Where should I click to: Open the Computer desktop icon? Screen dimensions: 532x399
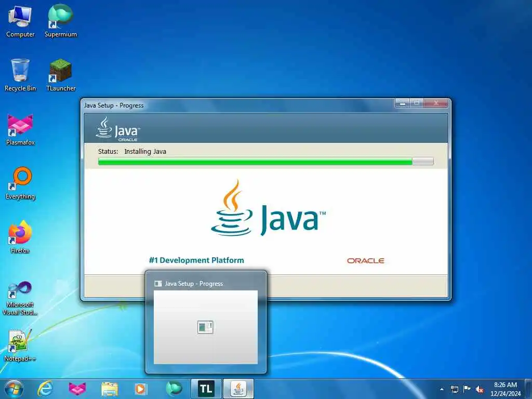click(x=20, y=21)
